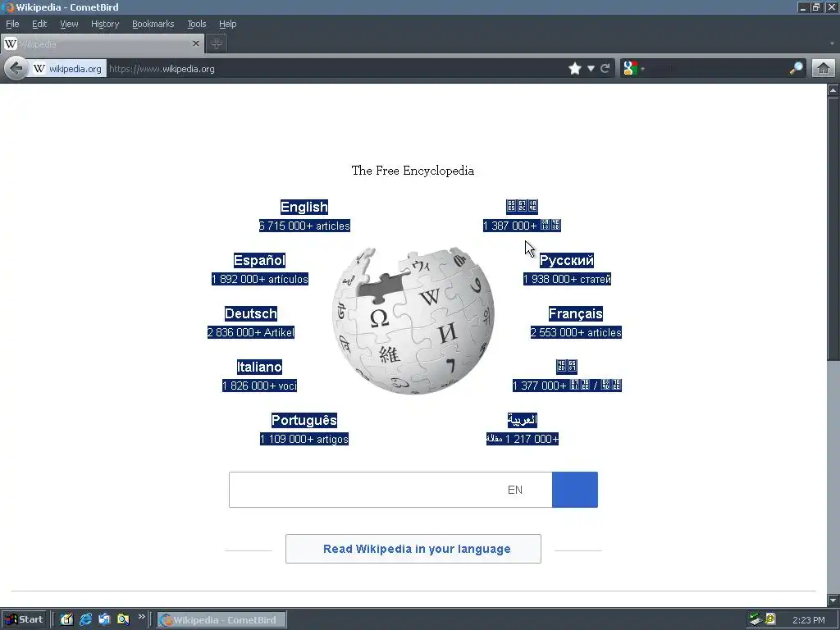Open the Arabic Wikipedia link

pyautogui.click(x=523, y=420)
